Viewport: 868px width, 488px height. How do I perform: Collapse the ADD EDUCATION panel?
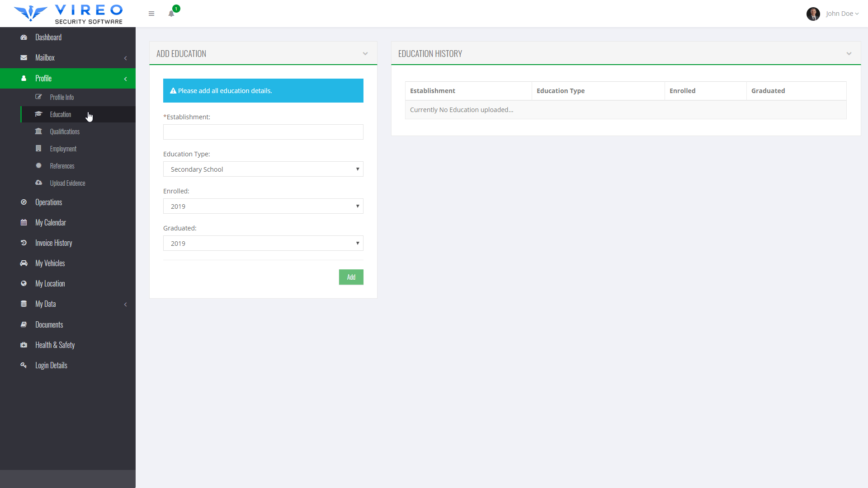365,53
